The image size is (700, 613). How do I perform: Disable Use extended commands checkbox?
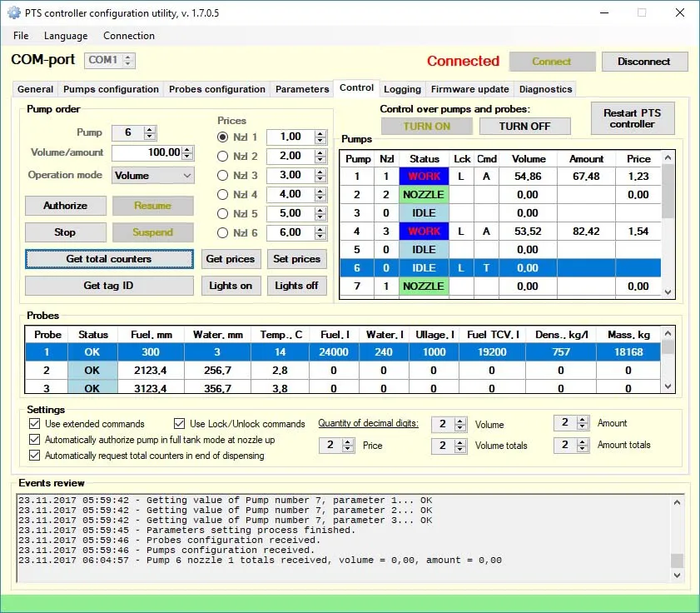tap(34, 424)
